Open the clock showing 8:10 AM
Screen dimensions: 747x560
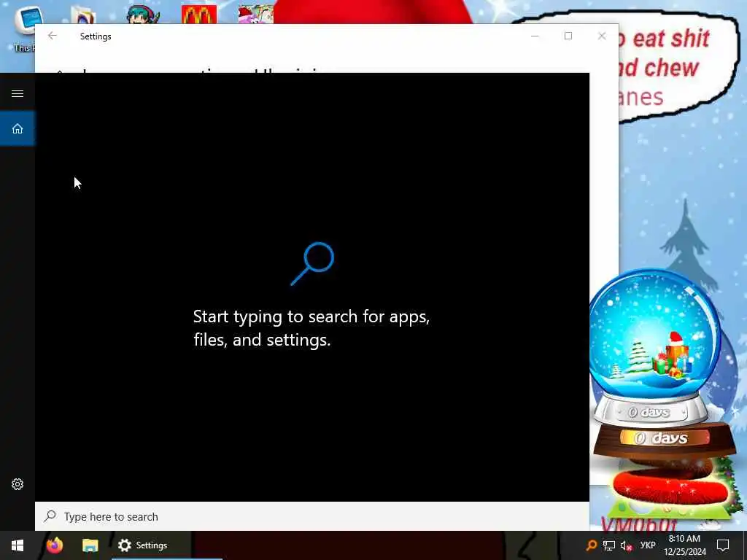click(x=684, y=545)
